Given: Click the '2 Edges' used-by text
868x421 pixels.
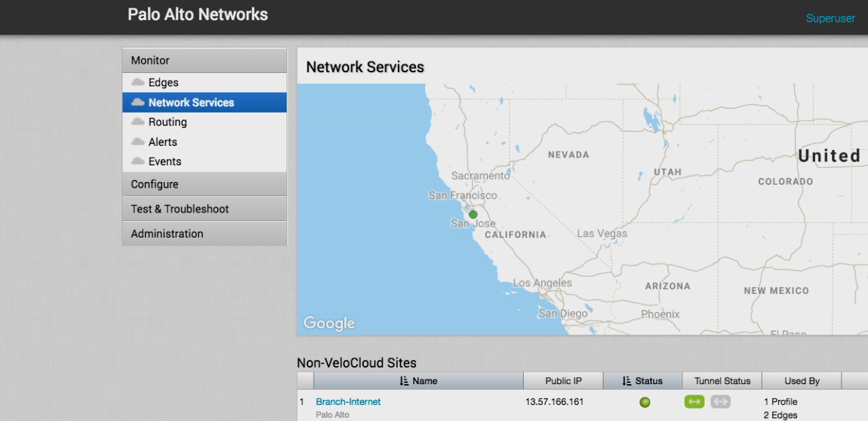Looking at the screenshot, I should point(780,415).
